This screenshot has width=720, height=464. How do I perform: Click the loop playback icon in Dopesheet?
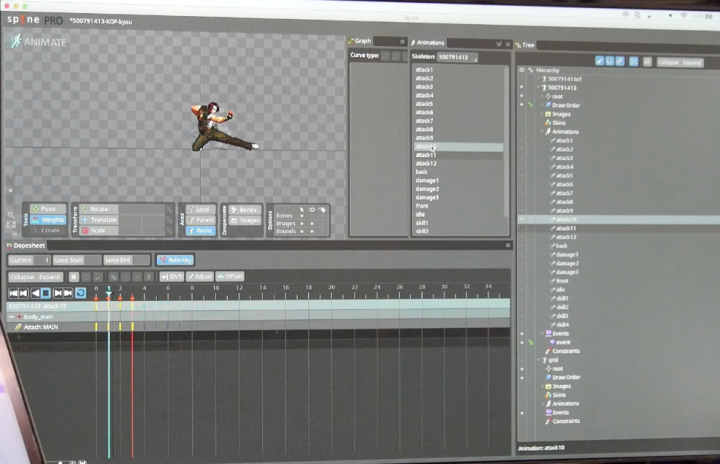click(x=80, y=293)
